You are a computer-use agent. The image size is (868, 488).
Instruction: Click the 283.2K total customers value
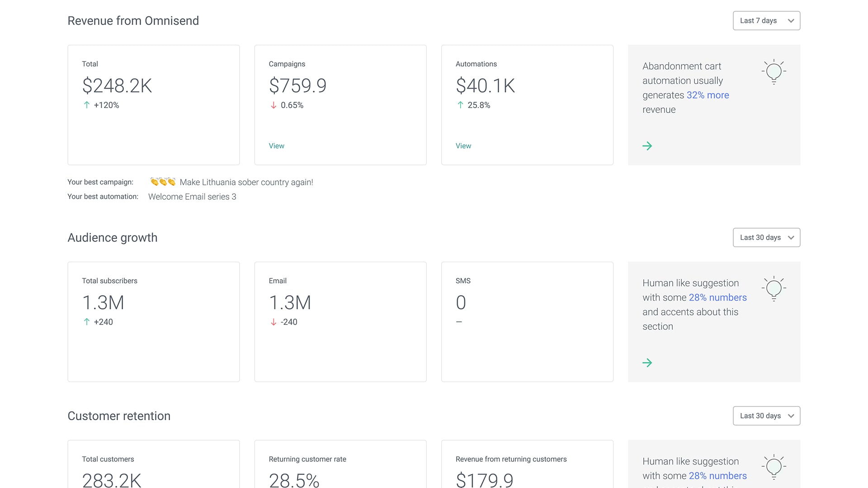(112, 480)
